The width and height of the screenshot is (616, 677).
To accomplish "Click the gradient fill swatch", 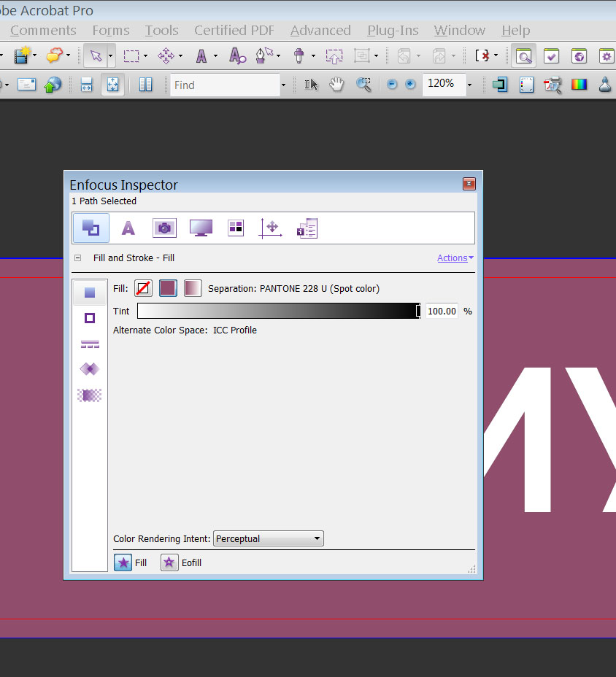I will click(193, 288).
